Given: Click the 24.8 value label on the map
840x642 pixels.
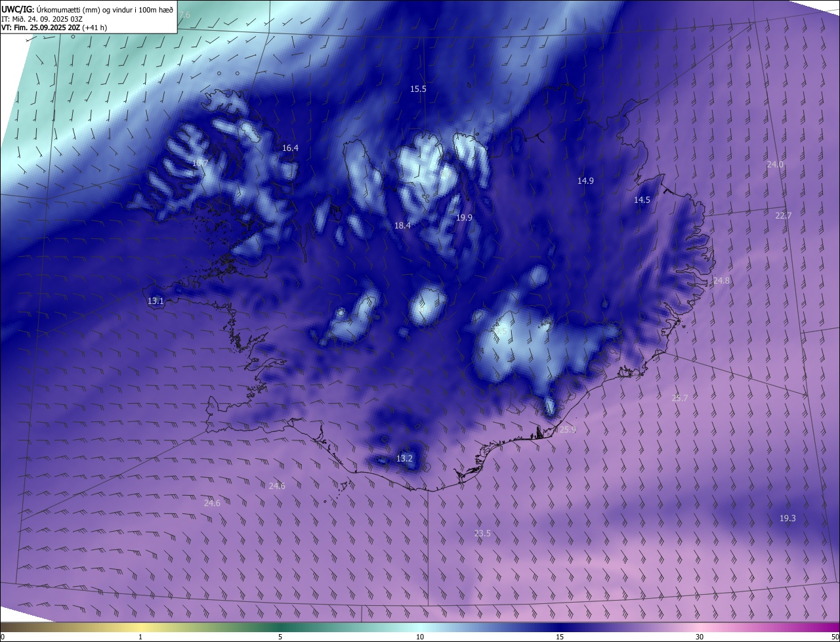Looking at the screenshot, I should point(721,280).
